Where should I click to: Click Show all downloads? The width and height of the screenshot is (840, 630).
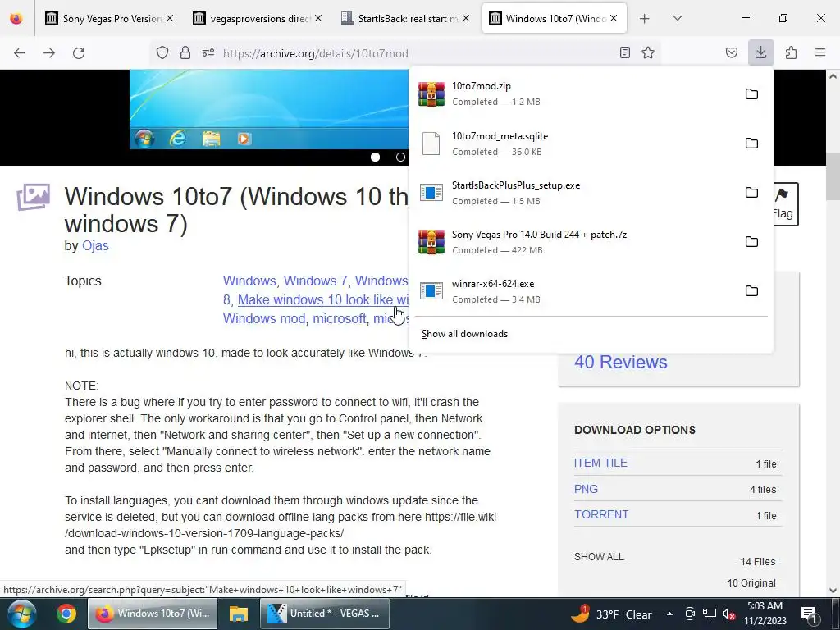coord(464,334)
